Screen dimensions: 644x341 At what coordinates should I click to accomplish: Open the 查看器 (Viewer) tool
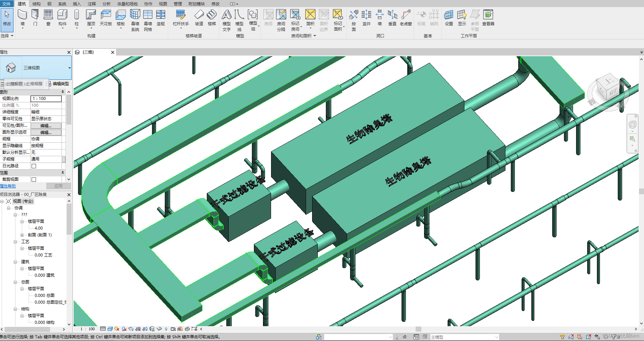point(488,18)
